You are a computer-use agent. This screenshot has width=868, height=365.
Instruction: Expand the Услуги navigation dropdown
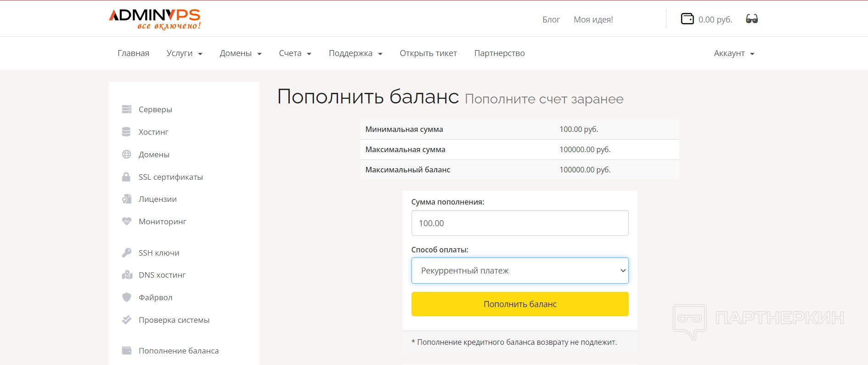point(184,53)
